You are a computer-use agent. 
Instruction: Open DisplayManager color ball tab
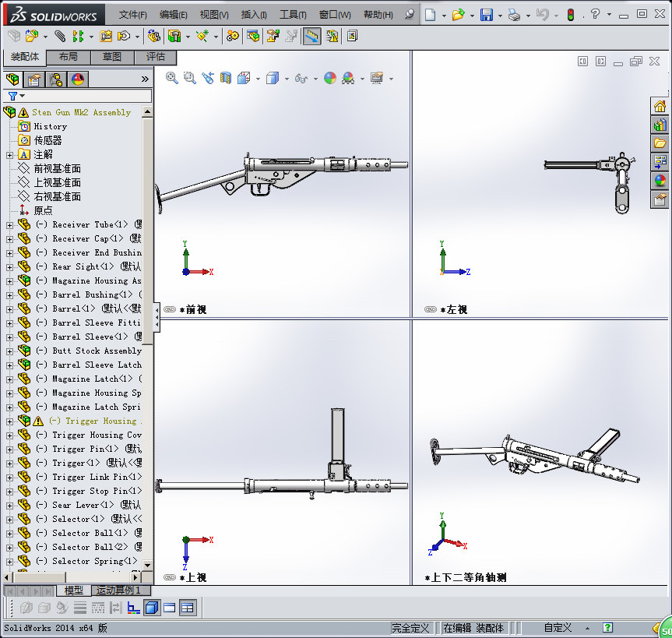click(78, 79)
